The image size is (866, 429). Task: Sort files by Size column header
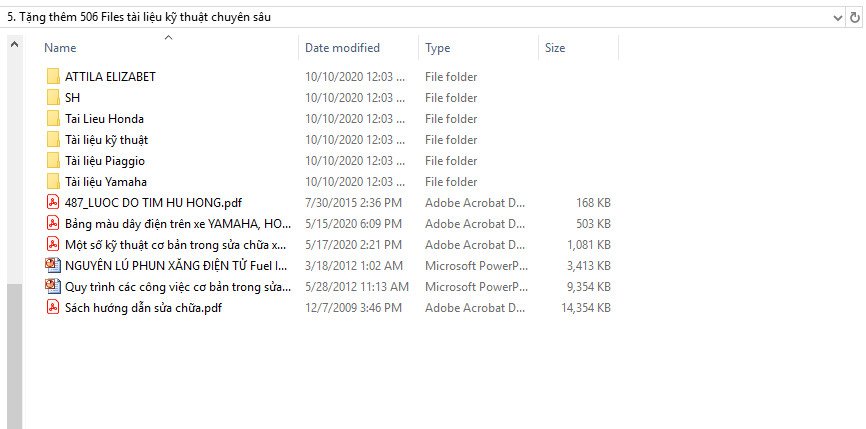point(555,48)
